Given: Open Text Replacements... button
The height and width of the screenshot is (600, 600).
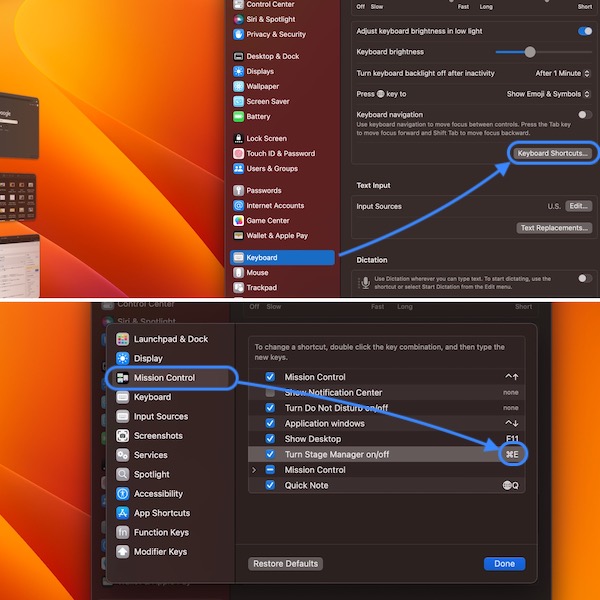Looking at the screenshot, I should tap(554, 228).
